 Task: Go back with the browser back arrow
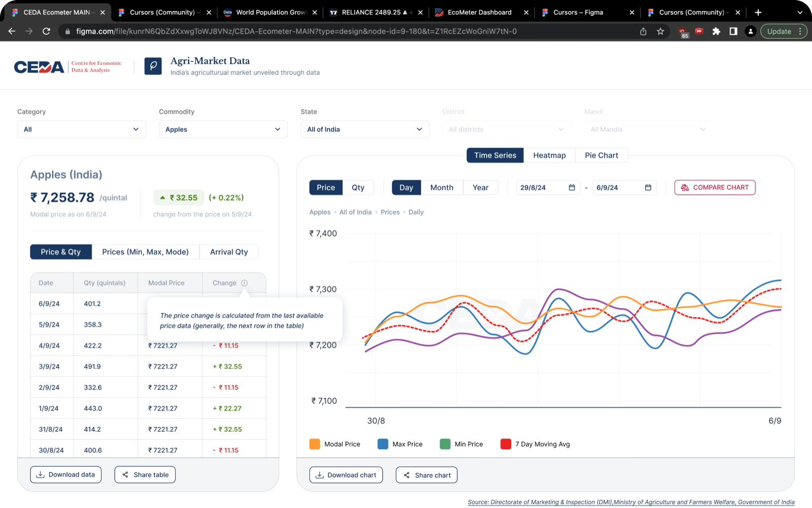[x=12, y=31]
